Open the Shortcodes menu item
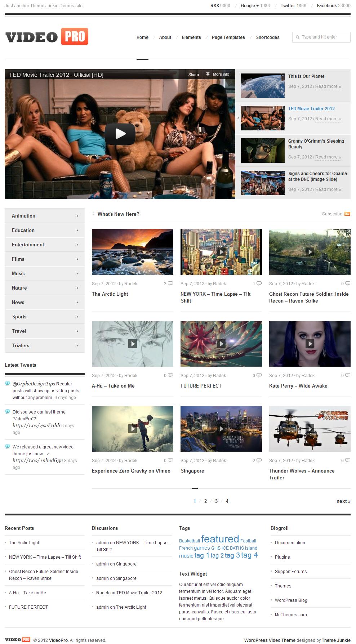 click(268, 37)
